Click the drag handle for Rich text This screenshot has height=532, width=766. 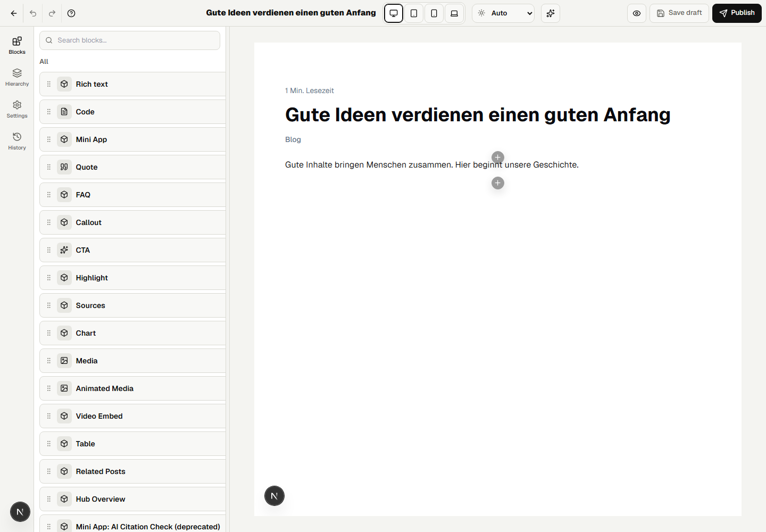(x=49, y=84)
